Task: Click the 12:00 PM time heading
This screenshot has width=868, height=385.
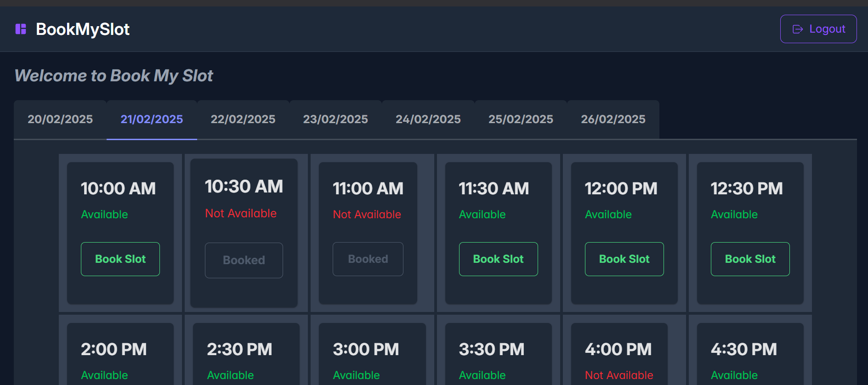Action: point(621,188)
